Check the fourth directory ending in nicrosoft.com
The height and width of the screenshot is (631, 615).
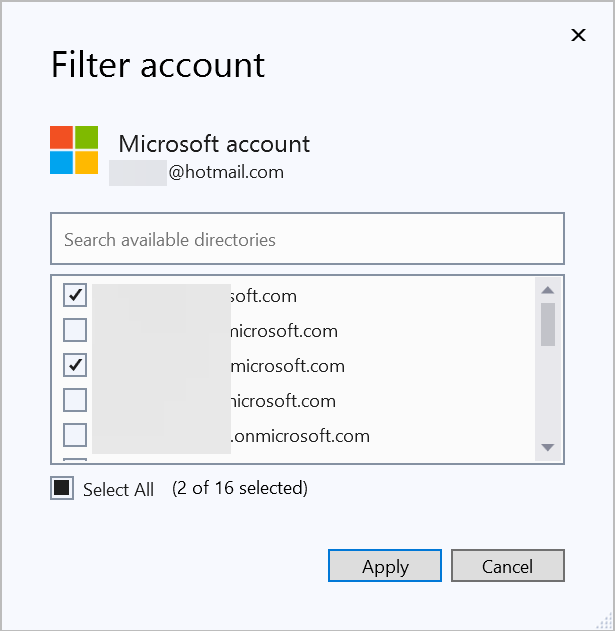pyautogui.click(x=75, y=400)
